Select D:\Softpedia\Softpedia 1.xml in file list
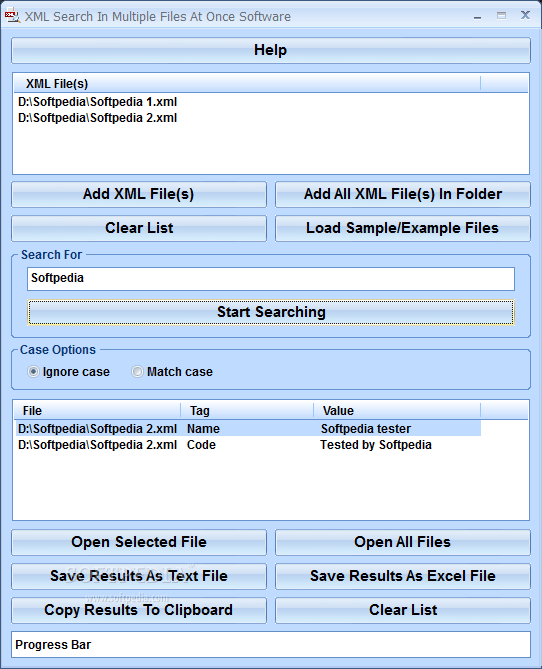Viewport: 542px width, 669px height. pyautogui.click(x=97, y=102)
